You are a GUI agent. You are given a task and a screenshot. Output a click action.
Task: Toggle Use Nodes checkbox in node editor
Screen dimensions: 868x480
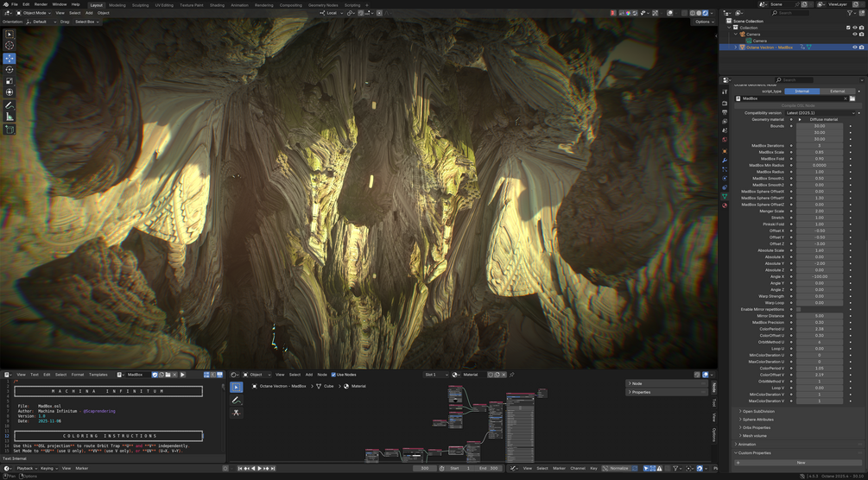point(333,375)
